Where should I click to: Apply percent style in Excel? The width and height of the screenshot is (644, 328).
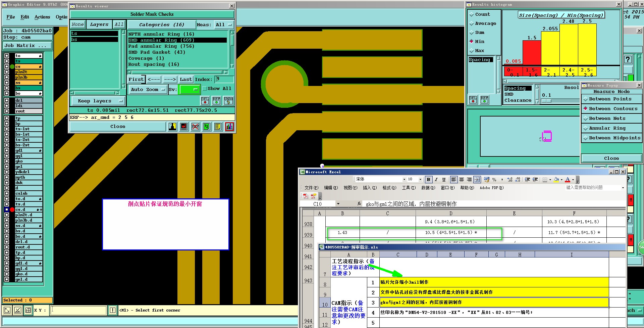point(494,180)
